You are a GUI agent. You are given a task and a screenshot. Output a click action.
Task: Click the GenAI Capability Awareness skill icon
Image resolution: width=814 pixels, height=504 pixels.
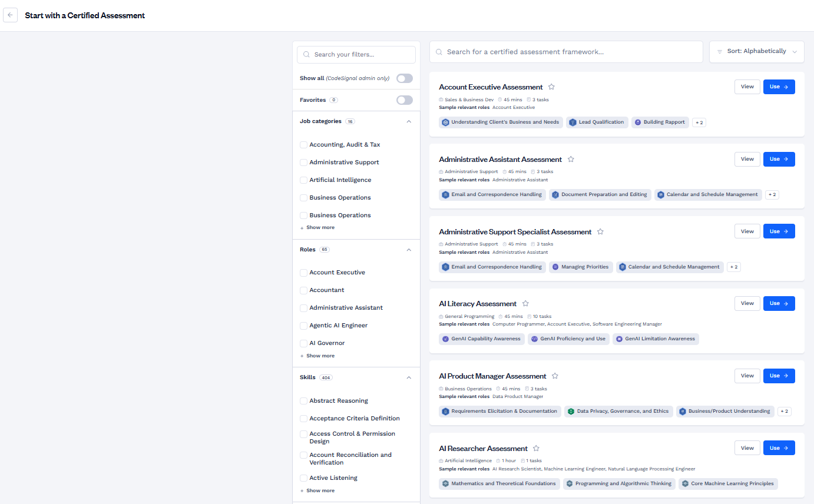coord(446,339)
